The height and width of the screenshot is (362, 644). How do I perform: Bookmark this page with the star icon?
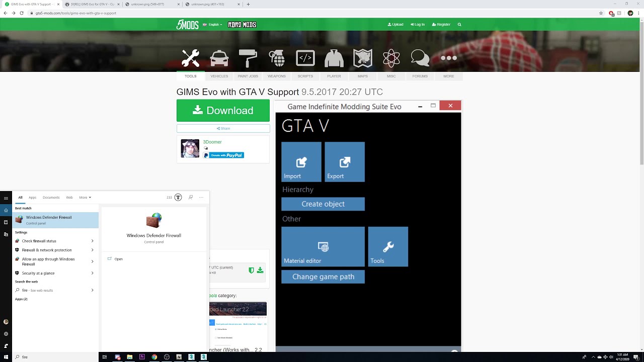pyautogui.click(x=601, y=13)
